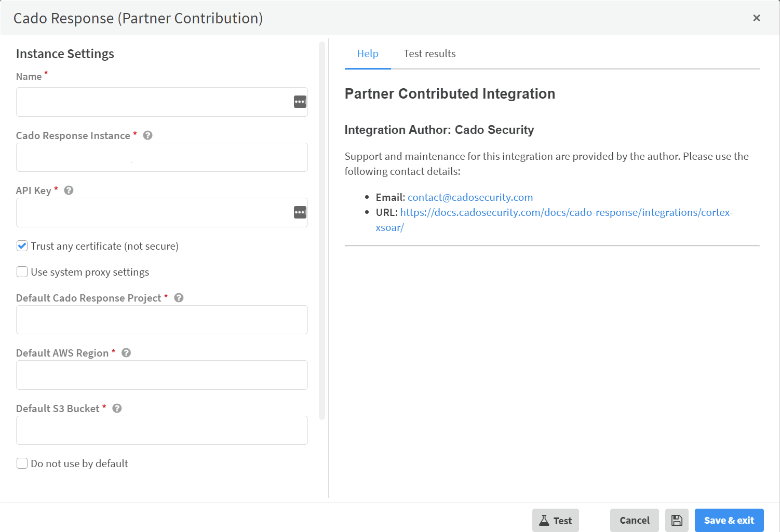This screenshot has width=780, height=532.
Task: Click the Cancel button
Action: point(635,520)
